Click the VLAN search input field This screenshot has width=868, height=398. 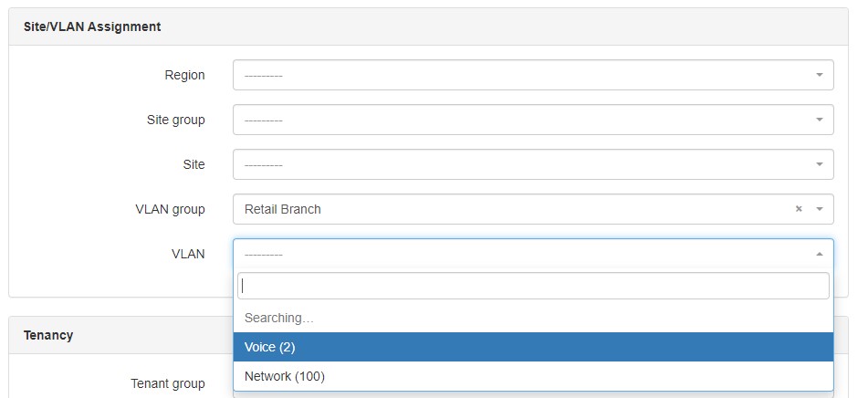point(533,286)
